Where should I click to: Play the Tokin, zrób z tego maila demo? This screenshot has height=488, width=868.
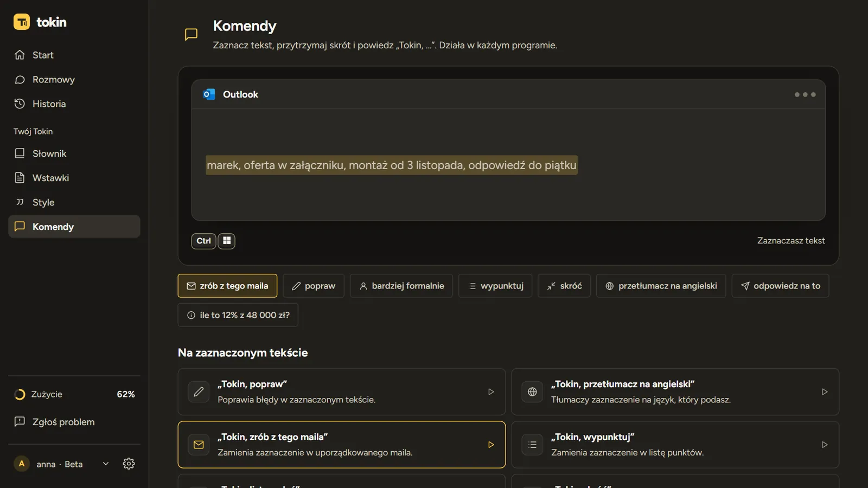pyautogui.click(x=491, y=445)
